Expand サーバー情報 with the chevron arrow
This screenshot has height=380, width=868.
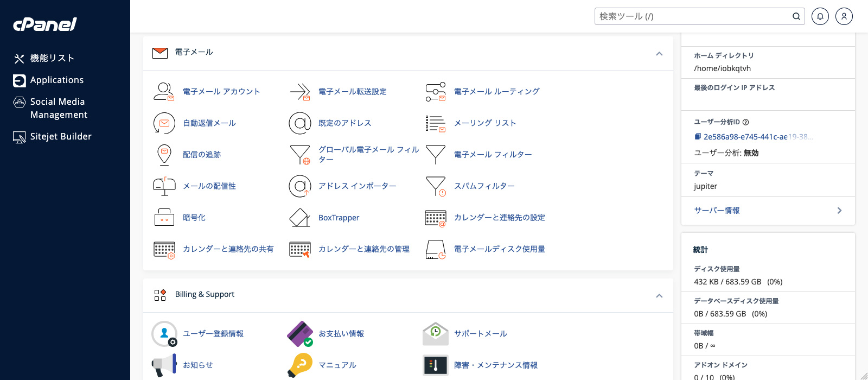tap(839, 211)
